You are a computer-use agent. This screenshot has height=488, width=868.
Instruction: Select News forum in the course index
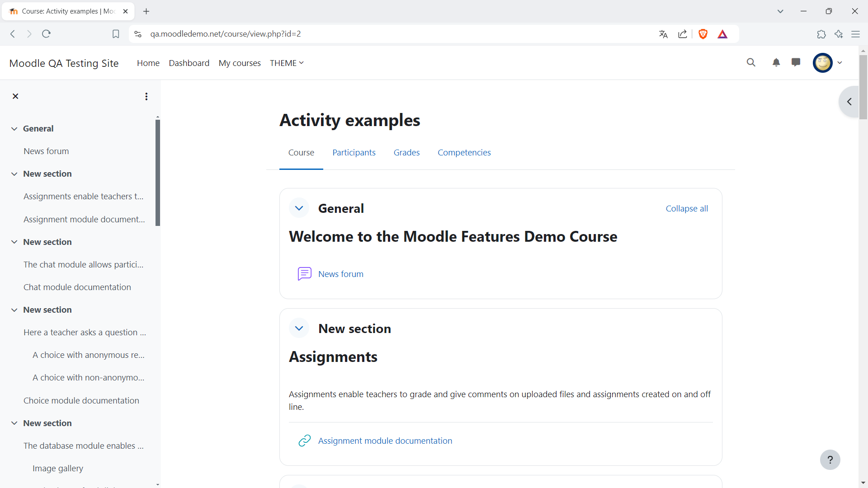click(46, 151)
